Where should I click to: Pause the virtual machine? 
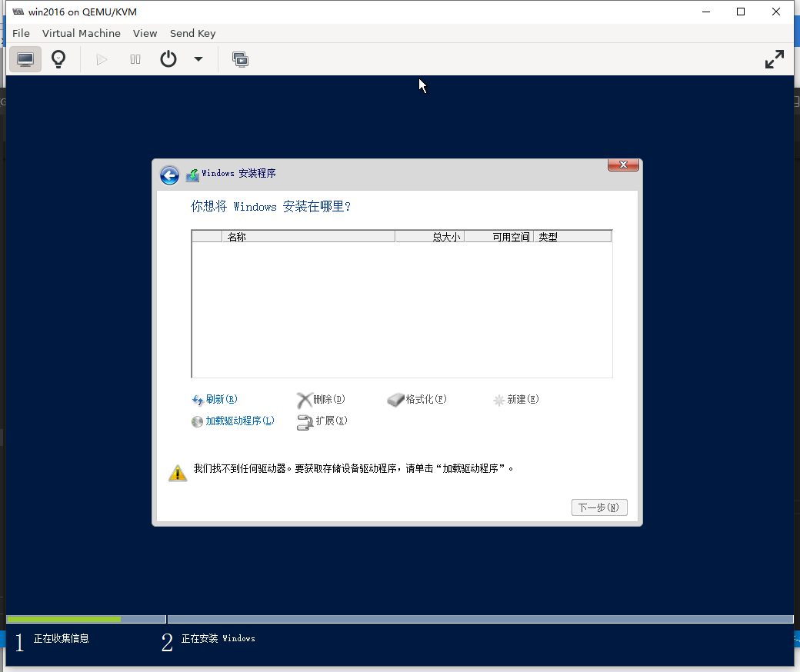[135, 59]
